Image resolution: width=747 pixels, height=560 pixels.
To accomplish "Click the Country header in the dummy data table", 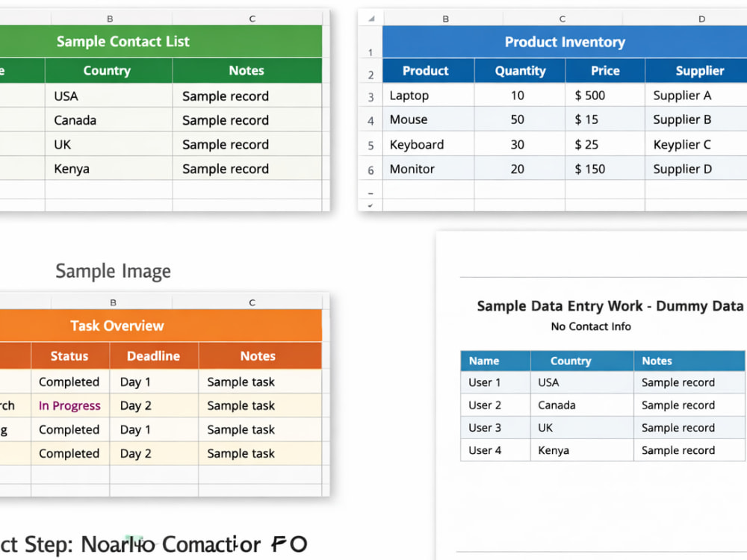I will (582, 361).
